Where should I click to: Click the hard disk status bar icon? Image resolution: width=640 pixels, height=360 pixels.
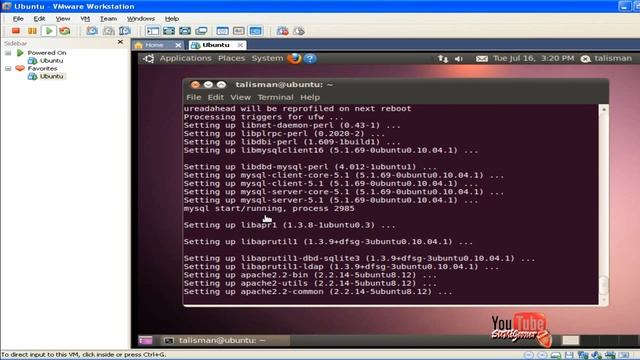pos(556,355)
